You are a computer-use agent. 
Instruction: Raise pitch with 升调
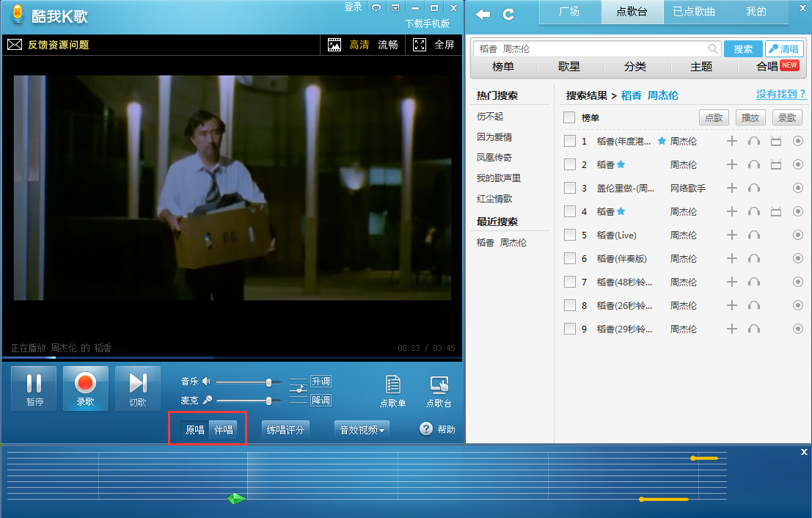(x=321, y=382)
